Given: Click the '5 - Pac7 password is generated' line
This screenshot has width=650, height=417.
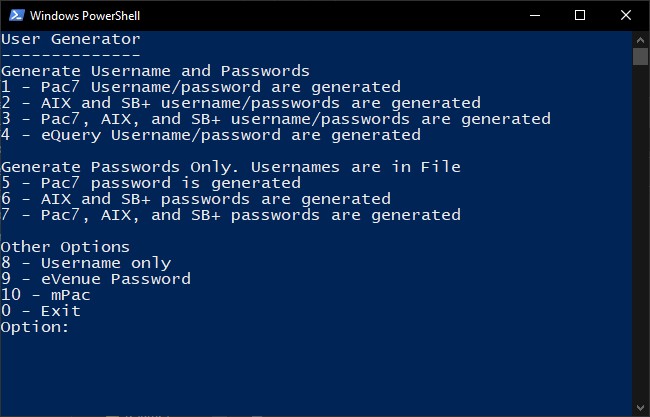Looking at the screenshot, I should coord(151,183).
